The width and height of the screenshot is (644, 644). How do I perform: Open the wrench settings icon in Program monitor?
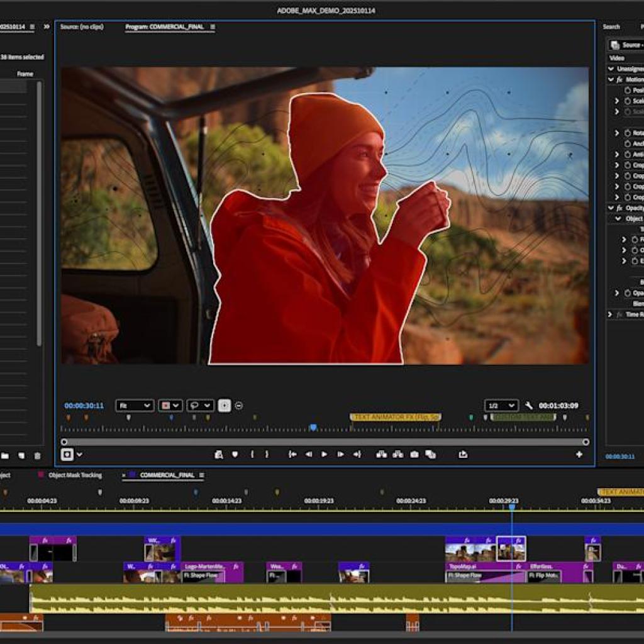529,406
